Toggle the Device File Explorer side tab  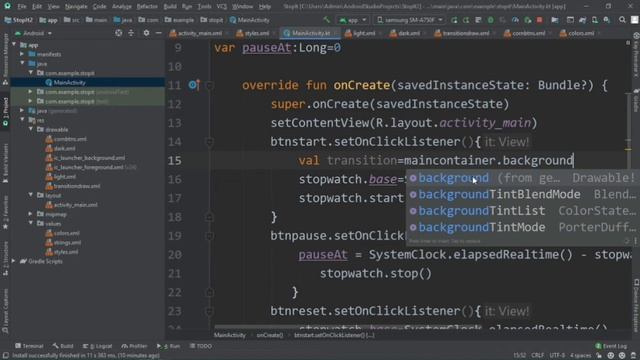[x=636, y=306]
